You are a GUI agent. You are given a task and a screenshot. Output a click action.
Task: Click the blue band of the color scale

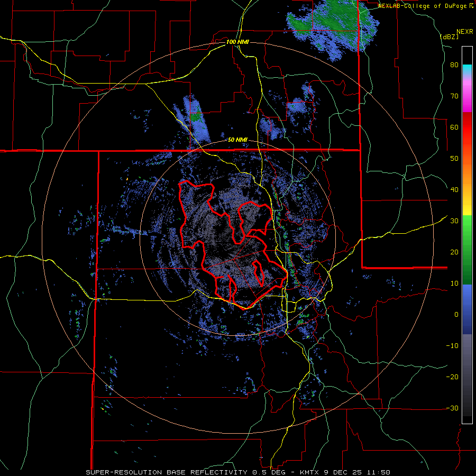(x=467, y=309)
